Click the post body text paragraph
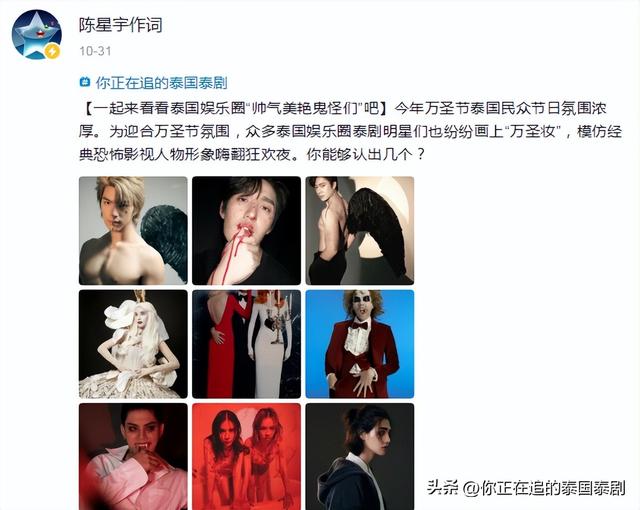 350,131
